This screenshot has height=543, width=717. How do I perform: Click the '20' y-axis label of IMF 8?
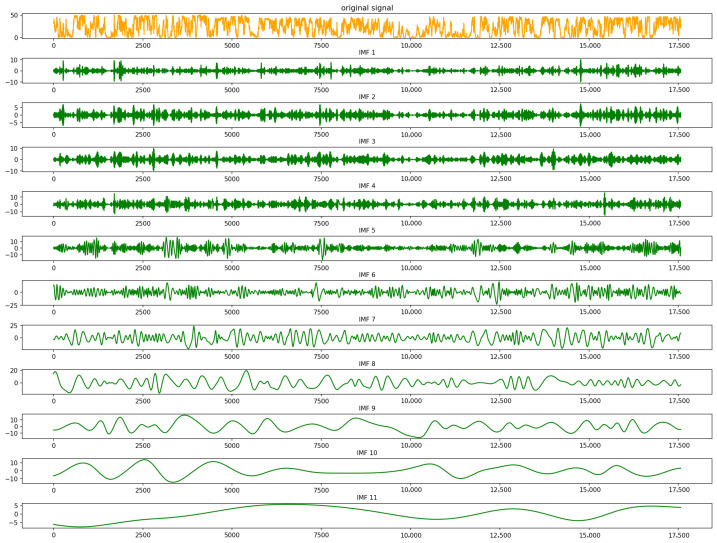pyautogui.click(x=14, y=371)
